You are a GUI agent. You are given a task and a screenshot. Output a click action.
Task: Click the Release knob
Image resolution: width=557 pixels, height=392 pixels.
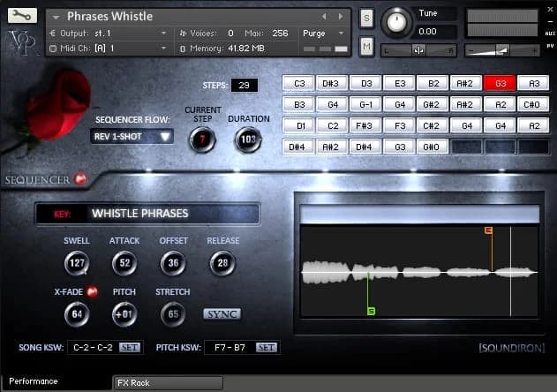click(222, 262)
